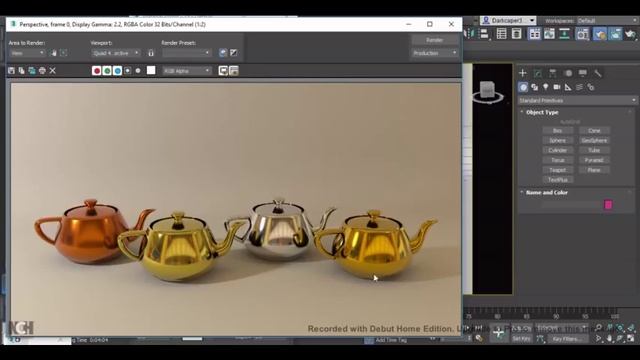The width and height of the screenshot is (640, 360).
Task: Click the Teapot primitive button
Action: coord(558,170)
